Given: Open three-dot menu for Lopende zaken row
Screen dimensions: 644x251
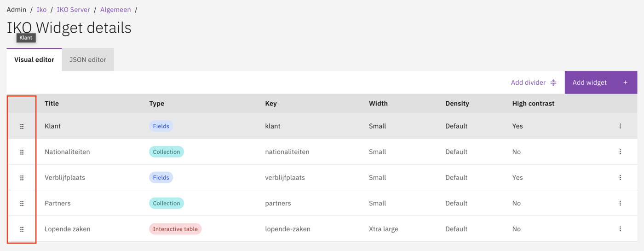Looking at the screenshot, I should pyautogui.click(x=620, y=229).
